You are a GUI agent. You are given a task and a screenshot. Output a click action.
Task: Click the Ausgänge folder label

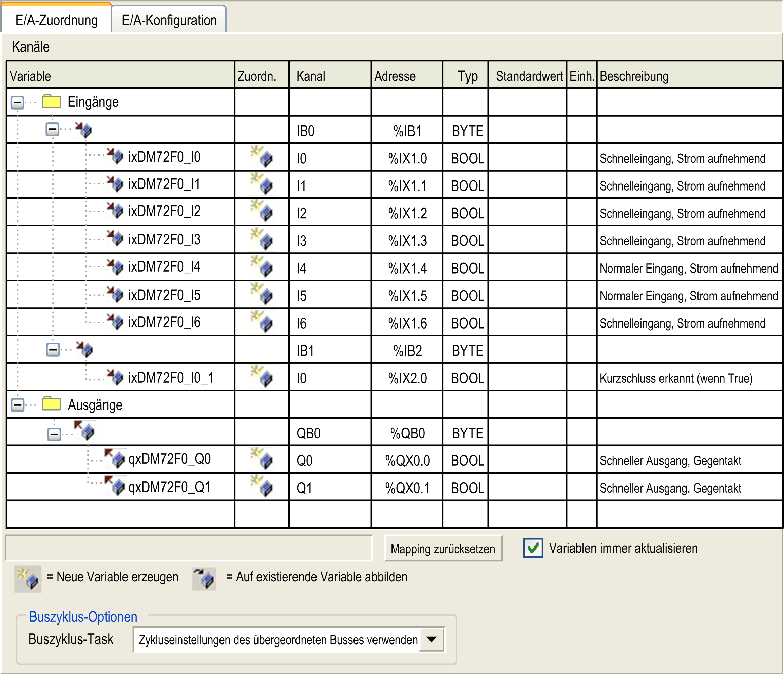[95, 405]
